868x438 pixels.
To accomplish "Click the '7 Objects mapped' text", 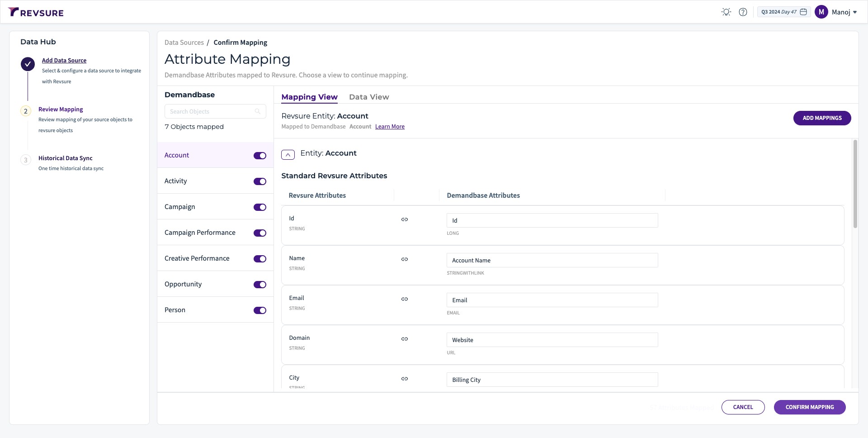I will pyautogui.click(x=194, y=127).
